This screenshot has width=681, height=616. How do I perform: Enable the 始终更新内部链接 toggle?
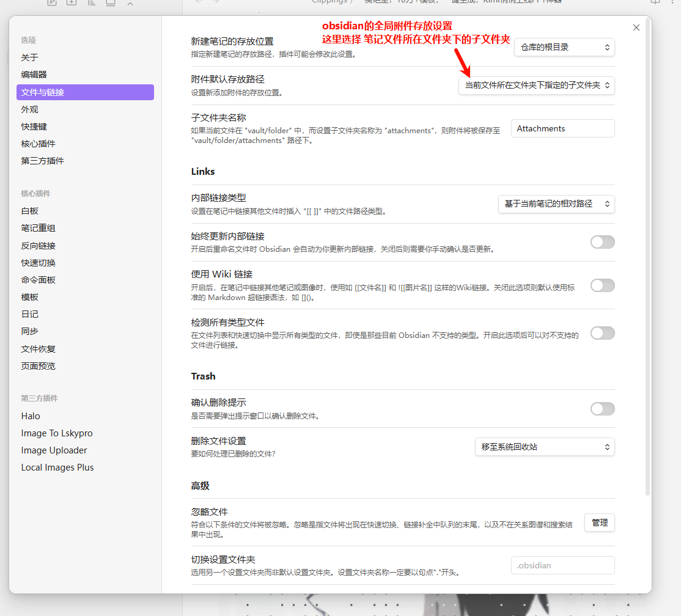pyautogui.click(x=602, y=242)
